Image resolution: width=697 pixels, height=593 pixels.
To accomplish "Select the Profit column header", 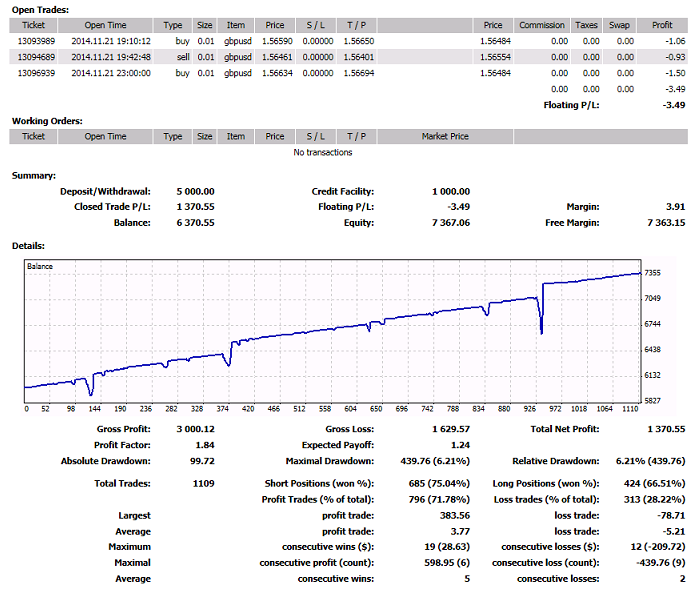I will [662, 25].
